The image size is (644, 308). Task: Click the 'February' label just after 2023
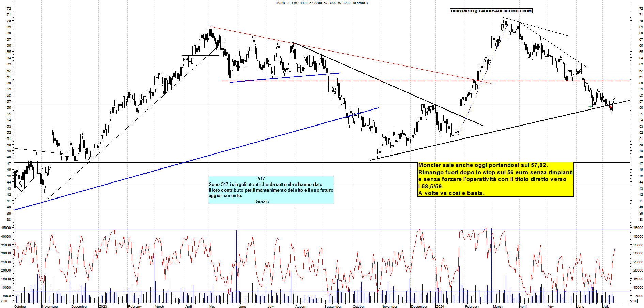(x=135, y=306)
